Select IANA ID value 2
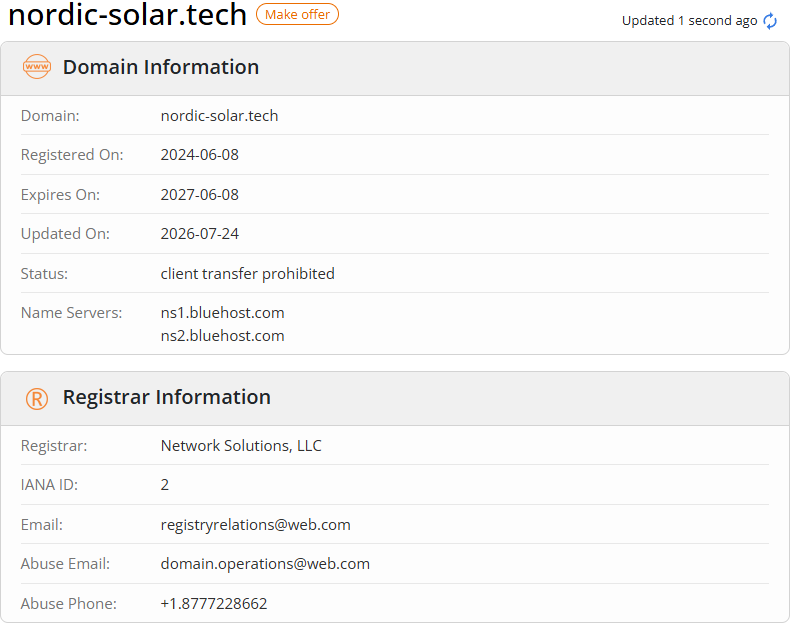Screen dimensions: 803x626 tap(164, 485)
